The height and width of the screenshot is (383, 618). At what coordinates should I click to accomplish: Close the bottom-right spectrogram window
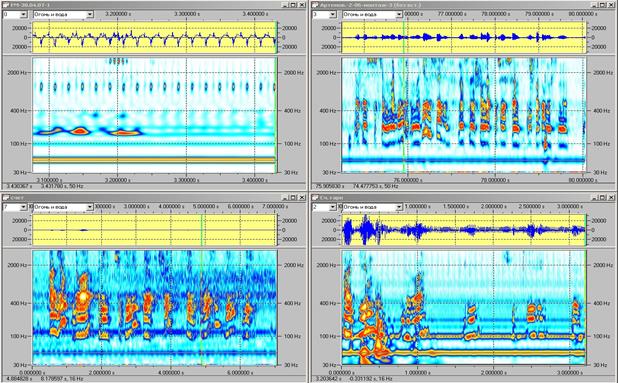[x=612, y=197]
